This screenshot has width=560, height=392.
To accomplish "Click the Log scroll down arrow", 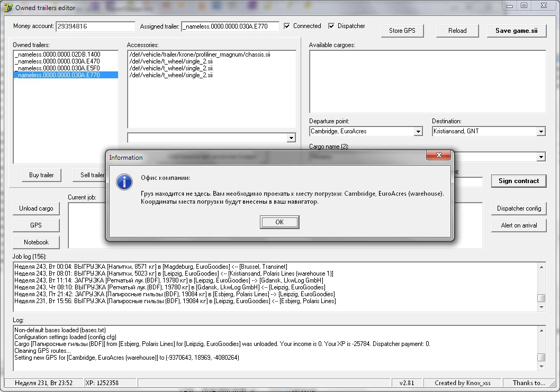I will pyautogui.click(x=541, y=366).
